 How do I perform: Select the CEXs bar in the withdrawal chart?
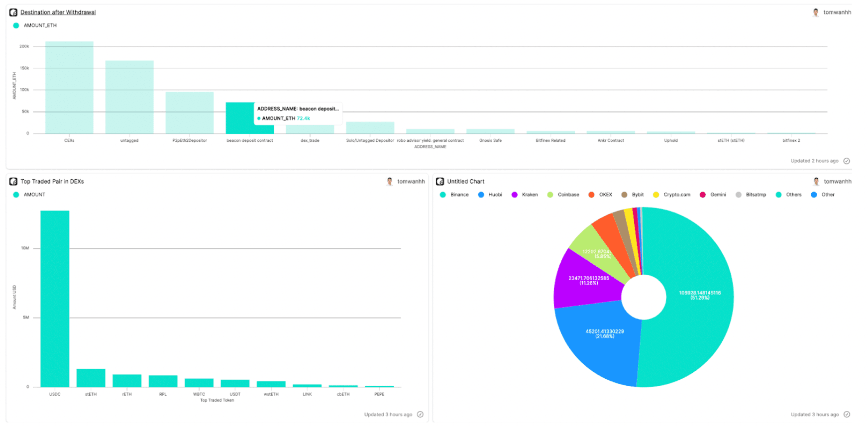tap(69, 88)
